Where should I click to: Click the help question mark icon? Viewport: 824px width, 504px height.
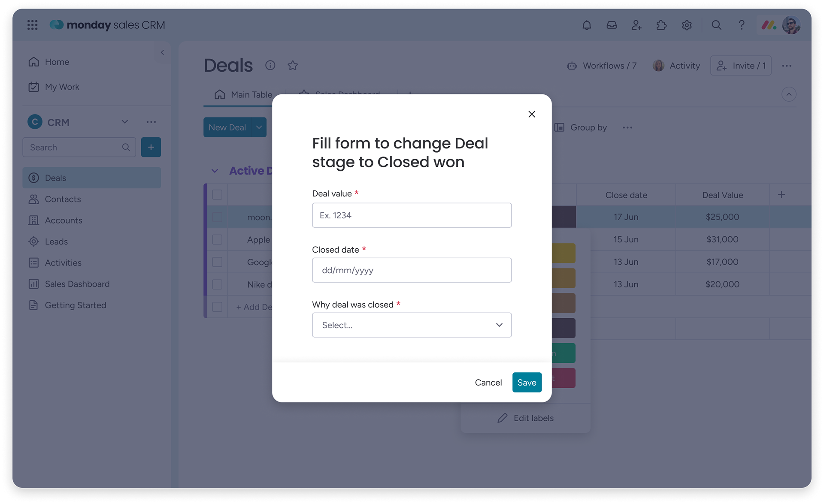pyautogui.click(x=741, y=25)
